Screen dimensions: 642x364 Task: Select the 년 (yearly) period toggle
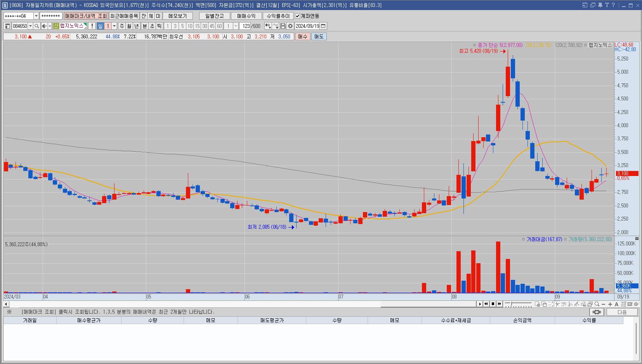(x=137, y=26)
